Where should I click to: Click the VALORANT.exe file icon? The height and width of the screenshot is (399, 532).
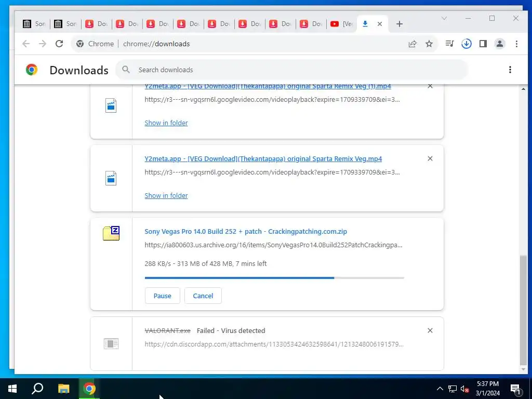pyautogui.click(x=111, y=344)
